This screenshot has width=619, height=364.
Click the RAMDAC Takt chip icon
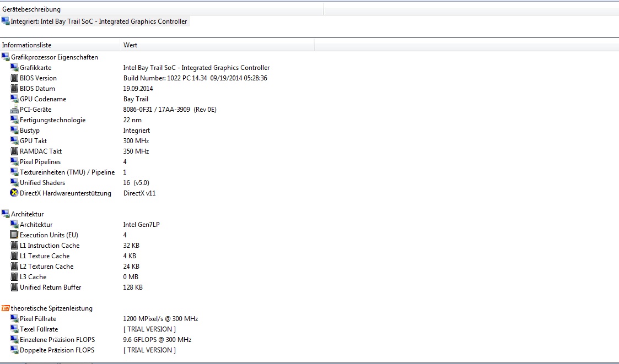click(x=14, y=151)
